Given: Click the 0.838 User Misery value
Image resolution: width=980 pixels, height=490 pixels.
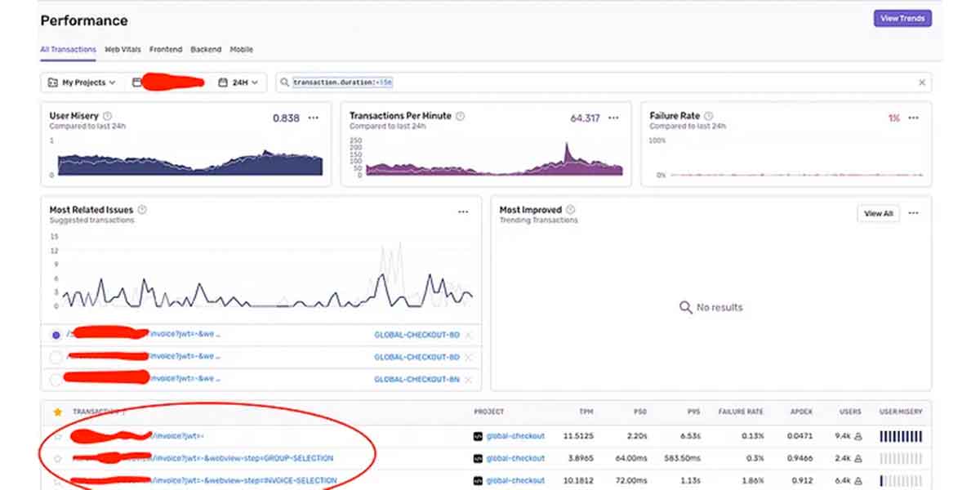Looking at the screenshot, I should point(286,118).
